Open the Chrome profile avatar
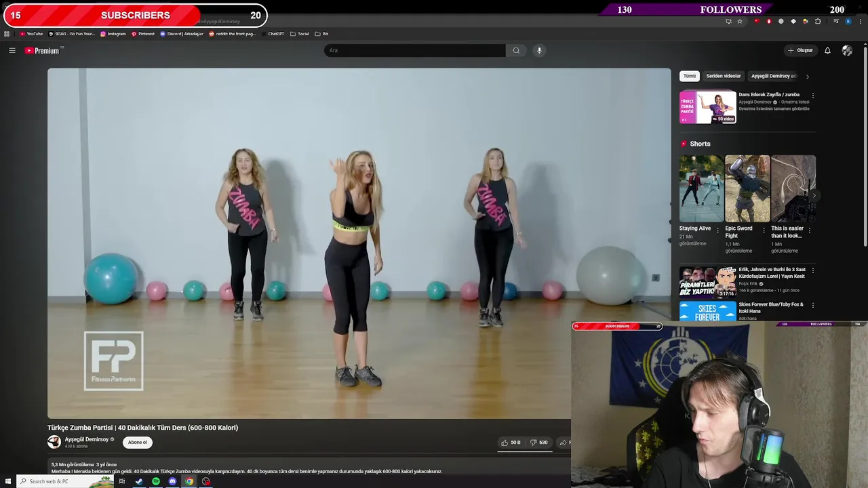This screenshot has width=868, height=488. click(848, 21)
